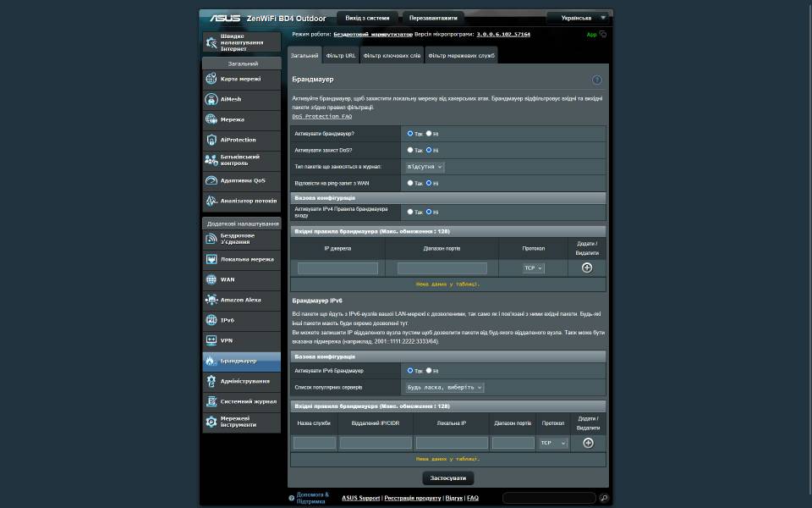The height and width of the screenshot is (508, 812).
Task: Select Так for ping-запит з WAN
Action: tap(410, 183)
